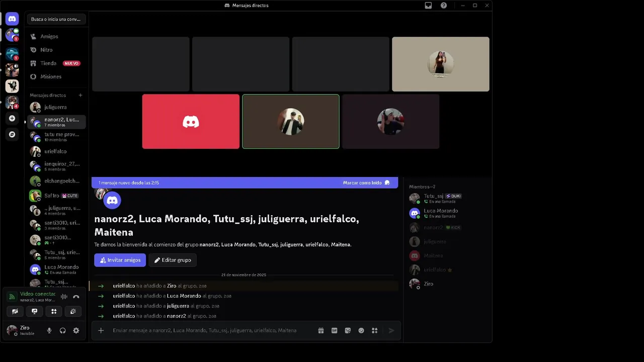Open activities button in voice panel

click(x=54, y=311)
